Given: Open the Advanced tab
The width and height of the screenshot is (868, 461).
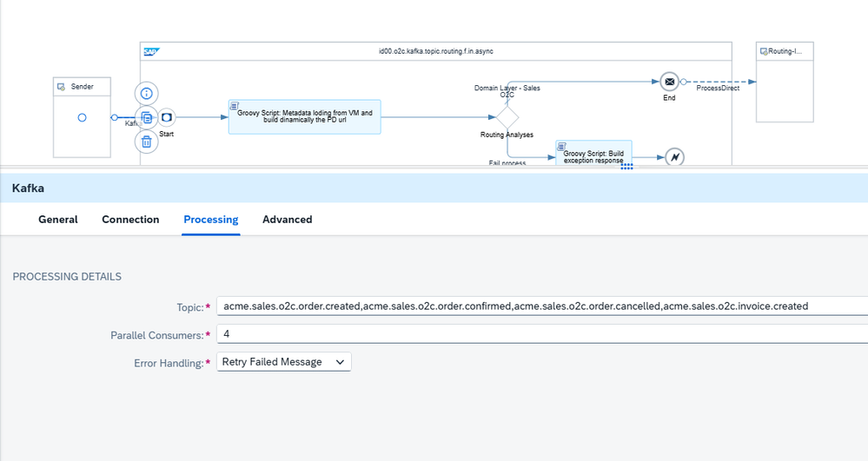Looking at the screenshot, I should point(288,220).
